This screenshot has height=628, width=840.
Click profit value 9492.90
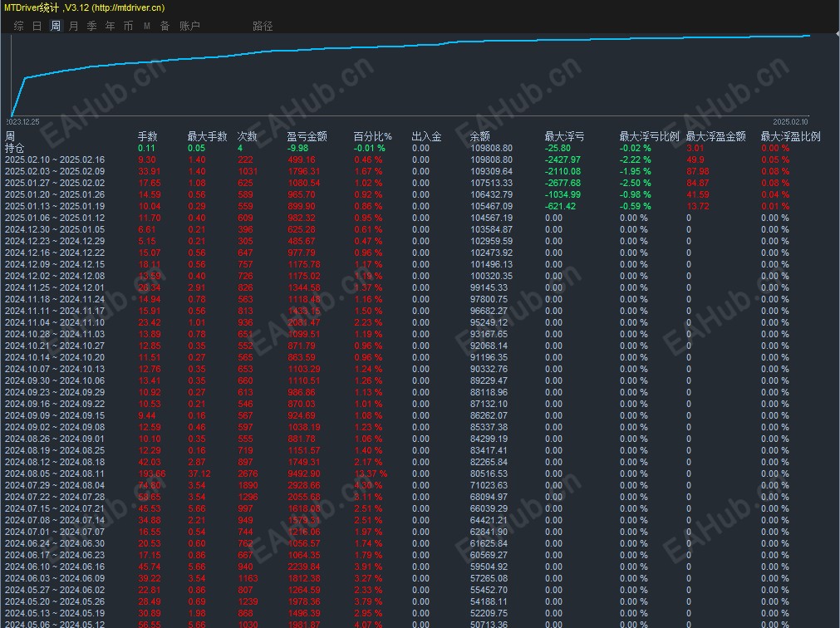304,473
